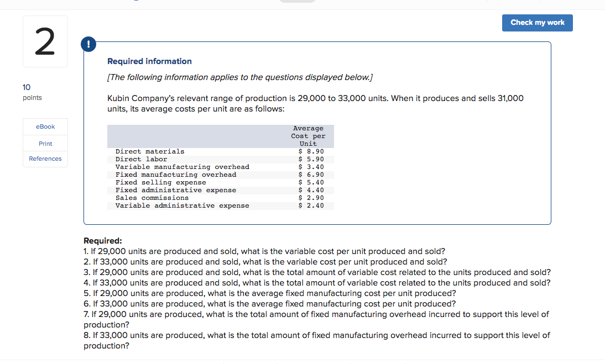Click requirement 1 about variable cost per unit

coord(264,251)
